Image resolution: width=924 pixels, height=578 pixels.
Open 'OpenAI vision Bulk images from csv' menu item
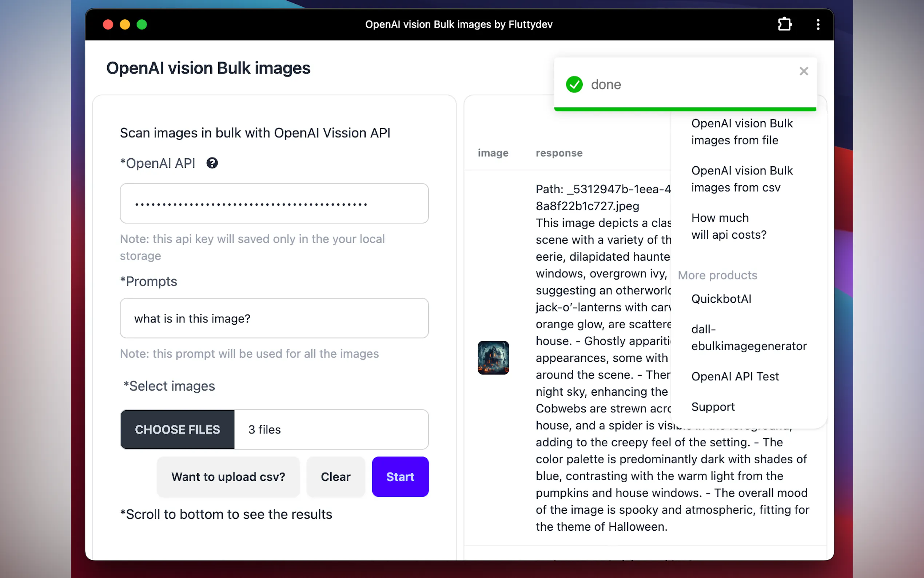click(742, 179)
